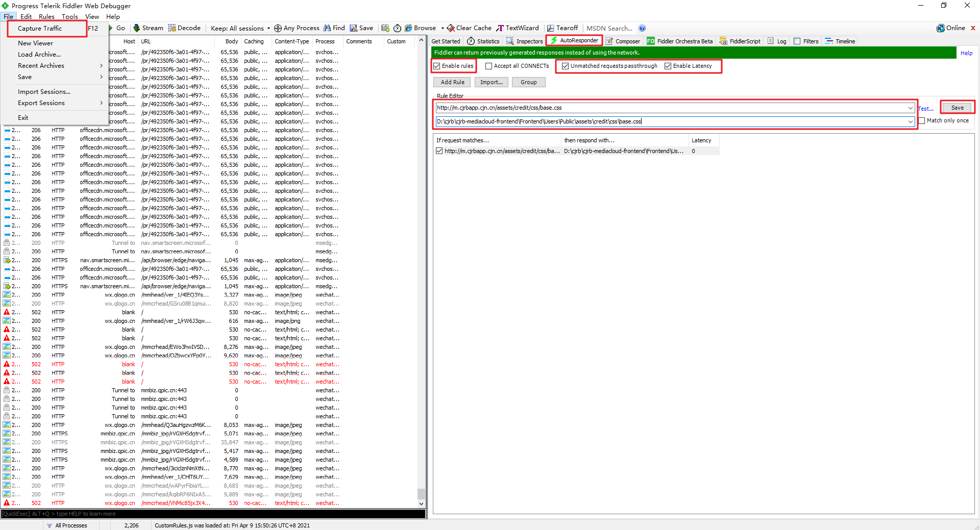The image size is (980, 530).
Task: Save the rule with Rule Editor Save button
Action: 957,108
